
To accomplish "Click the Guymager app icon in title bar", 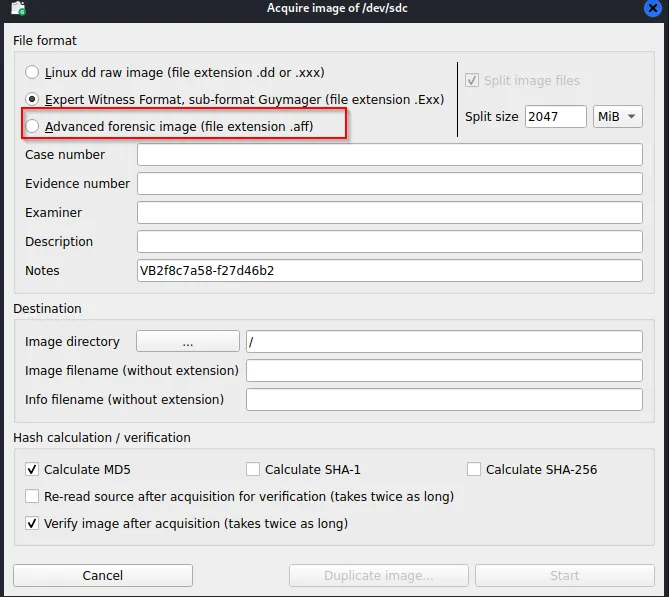I will (15, 8).
